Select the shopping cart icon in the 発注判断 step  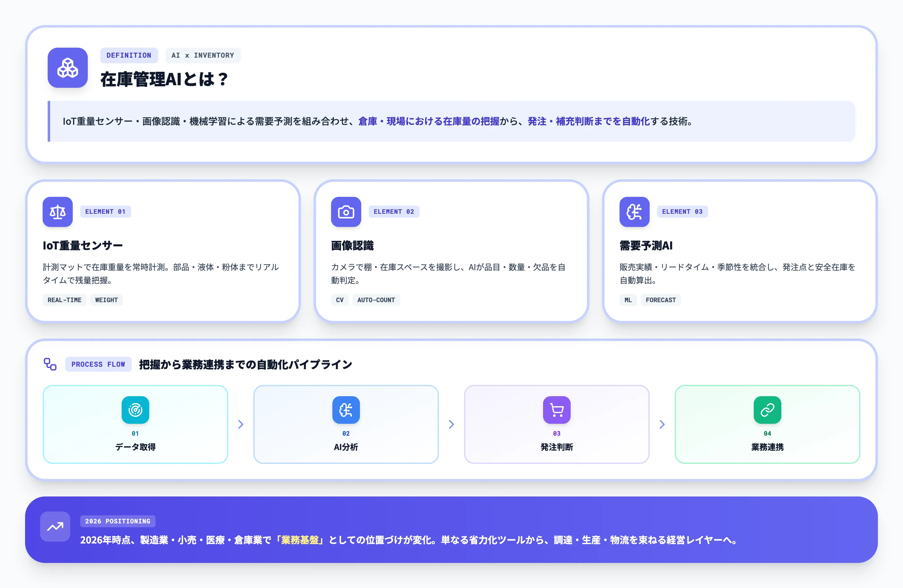click(x=557, y=410)
